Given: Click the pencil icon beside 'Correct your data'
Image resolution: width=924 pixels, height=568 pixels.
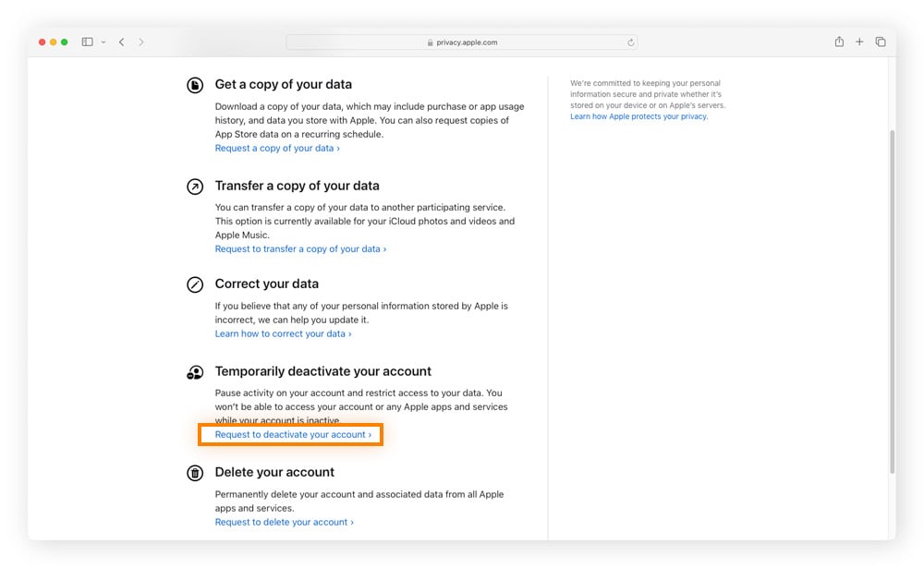Looking at the screenshot, I should coord(195,284).
